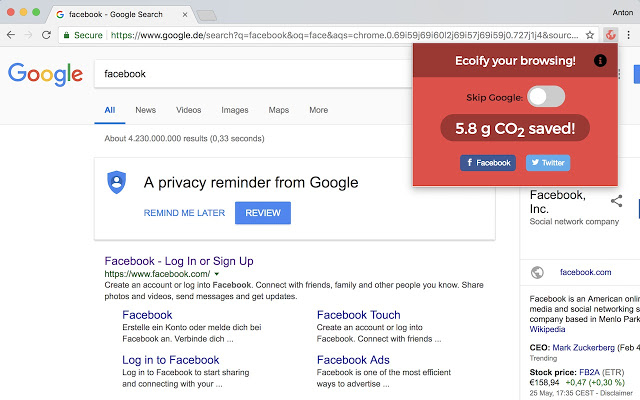This screenshot has height=400, width=640.
Task: Switch to the News tab
Action: point(146,110)
